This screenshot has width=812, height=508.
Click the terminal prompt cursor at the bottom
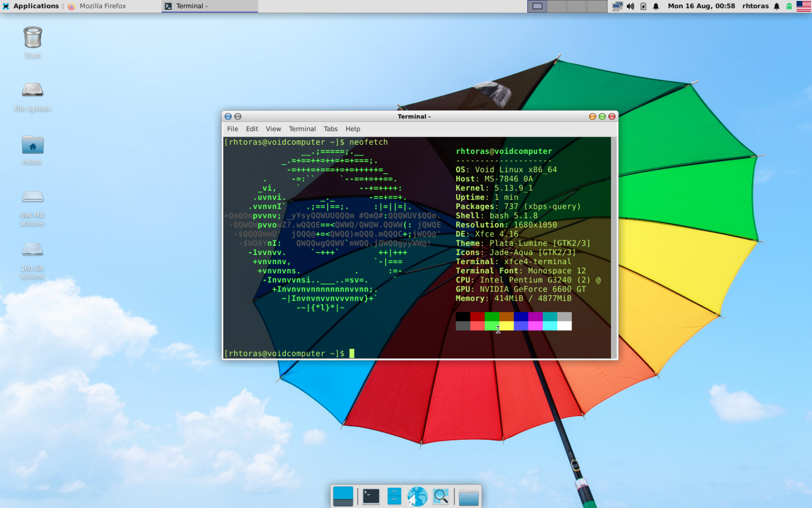(352, 354)
